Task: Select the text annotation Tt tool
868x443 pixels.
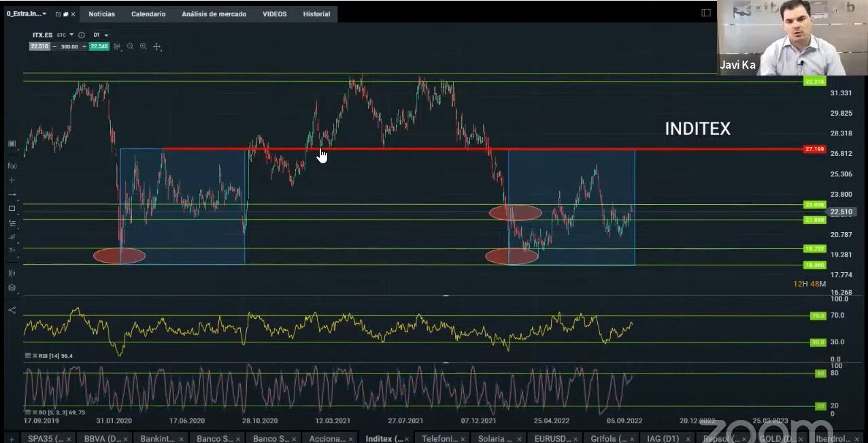Action: 12,250
